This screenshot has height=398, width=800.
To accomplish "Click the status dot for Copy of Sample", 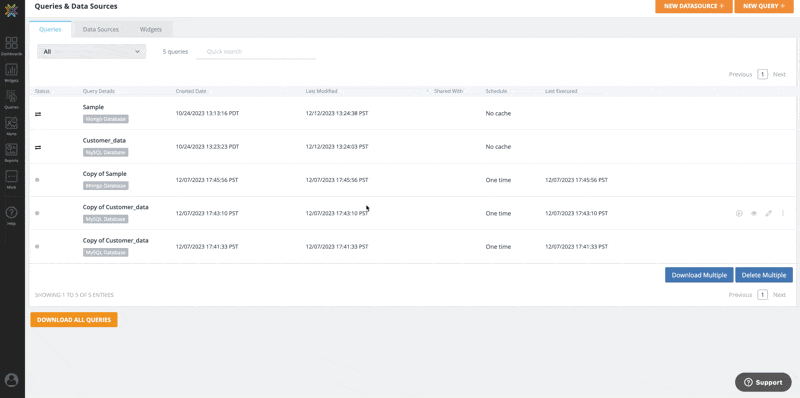I will [37, 180].
